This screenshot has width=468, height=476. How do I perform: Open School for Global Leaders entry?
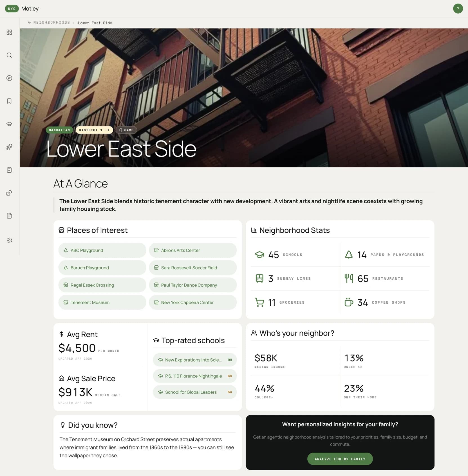tap(195, 392)
